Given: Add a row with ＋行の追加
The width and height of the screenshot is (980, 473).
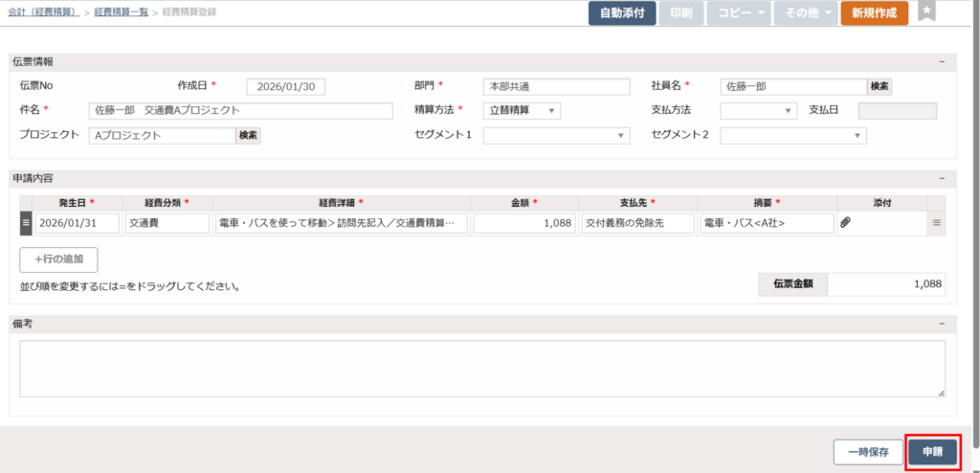Looking at the screenshot, I should pyautogui.click(x=58, y=259).
